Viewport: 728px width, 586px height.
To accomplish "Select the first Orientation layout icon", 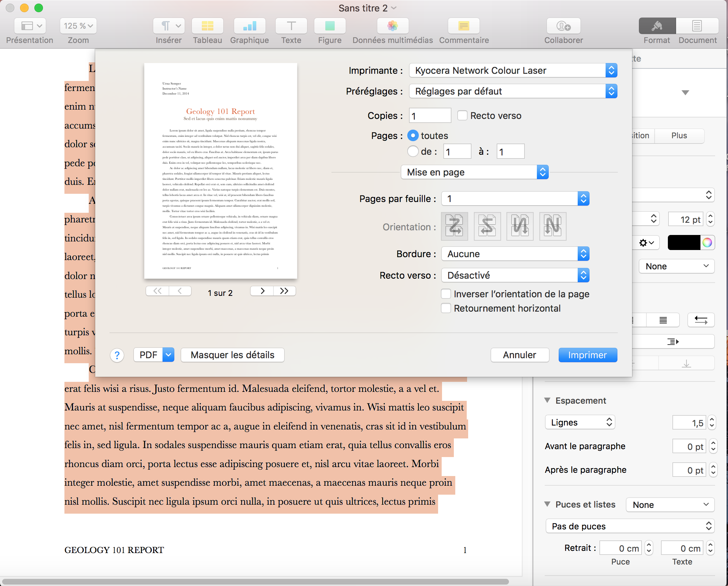I will tap(455, 226).
